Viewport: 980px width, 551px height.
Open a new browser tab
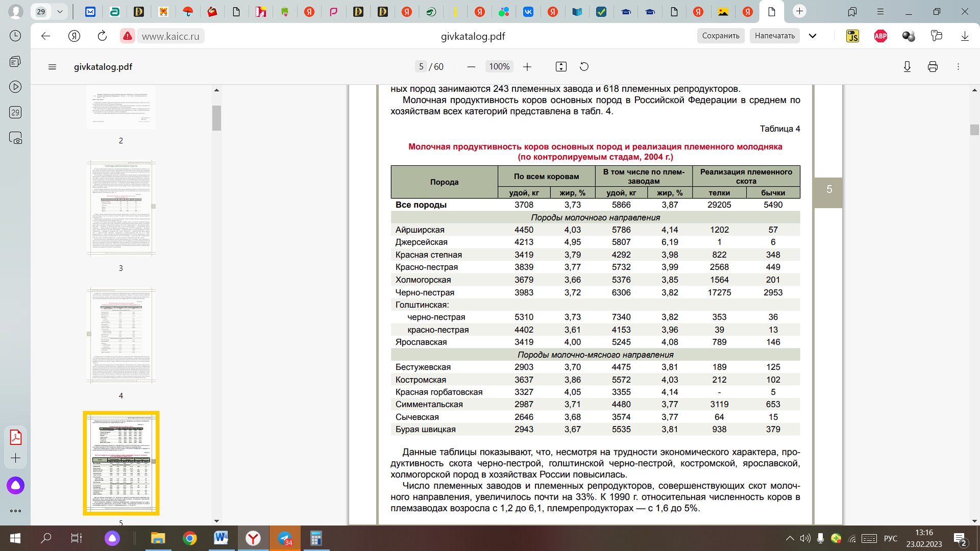[x=799, y=11]
